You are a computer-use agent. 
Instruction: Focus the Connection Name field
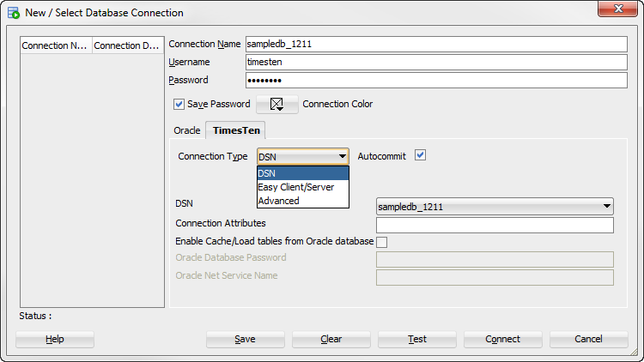pyautogui.click(x=436, y=45)
